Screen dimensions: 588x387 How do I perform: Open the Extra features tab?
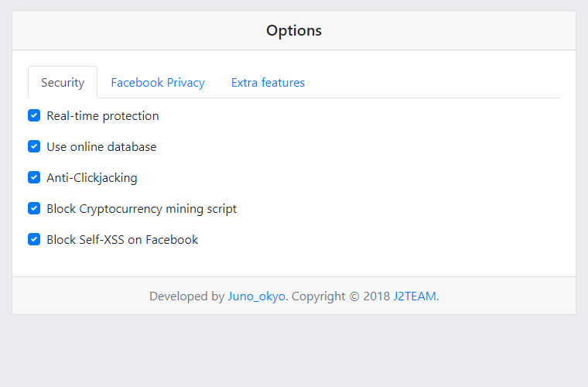(268, 83)
